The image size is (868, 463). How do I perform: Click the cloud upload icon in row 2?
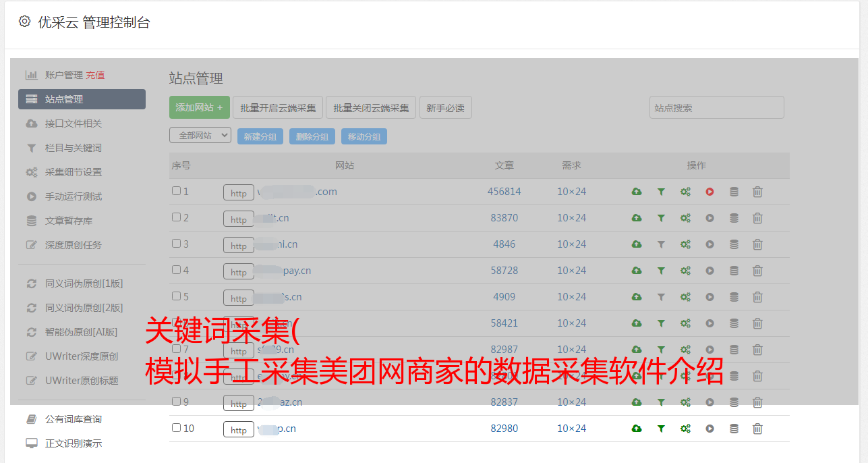coord(637,218)
